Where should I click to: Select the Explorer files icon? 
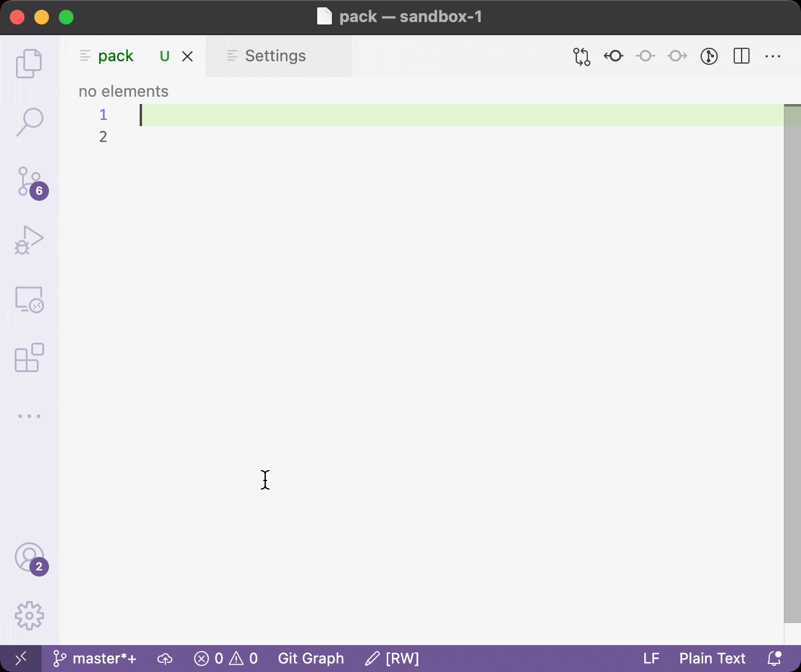29,63
